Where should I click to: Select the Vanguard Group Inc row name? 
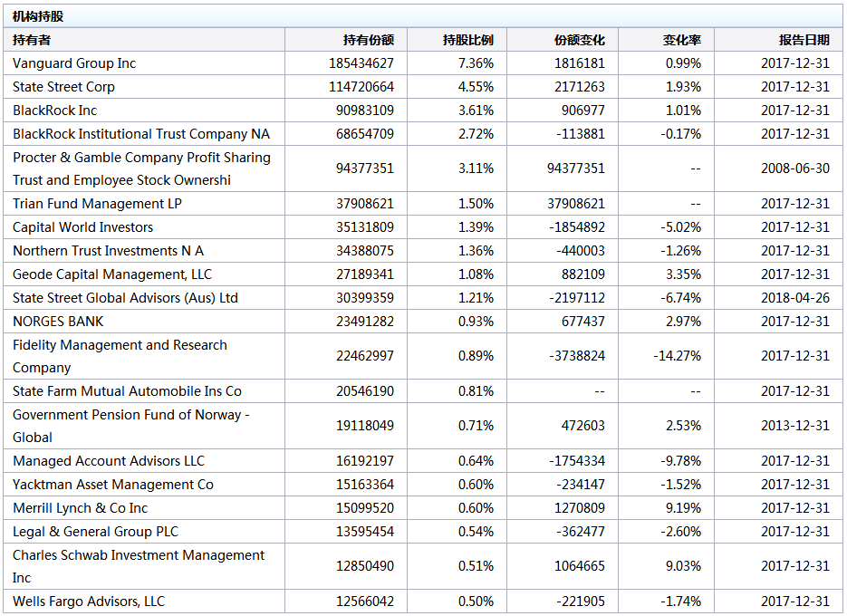74,63
